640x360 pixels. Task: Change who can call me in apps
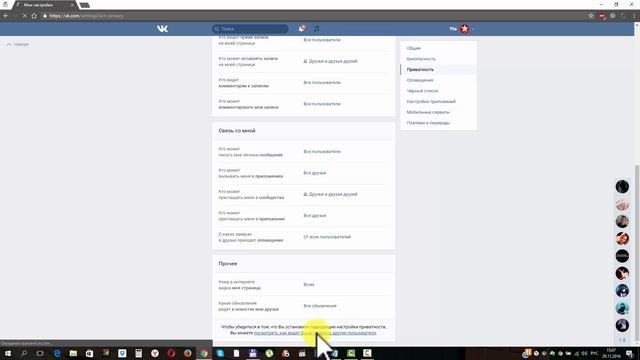[x=315, y=173]
